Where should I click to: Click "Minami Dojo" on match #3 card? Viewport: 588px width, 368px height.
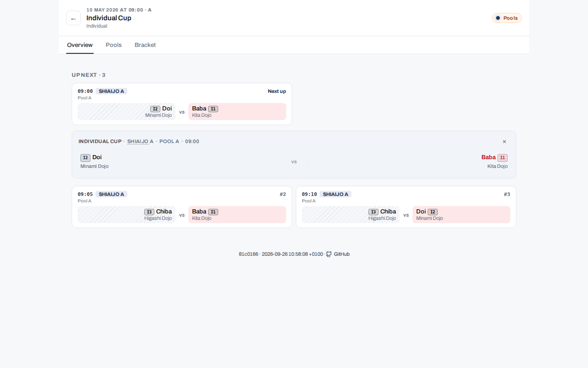coord(430,218)
